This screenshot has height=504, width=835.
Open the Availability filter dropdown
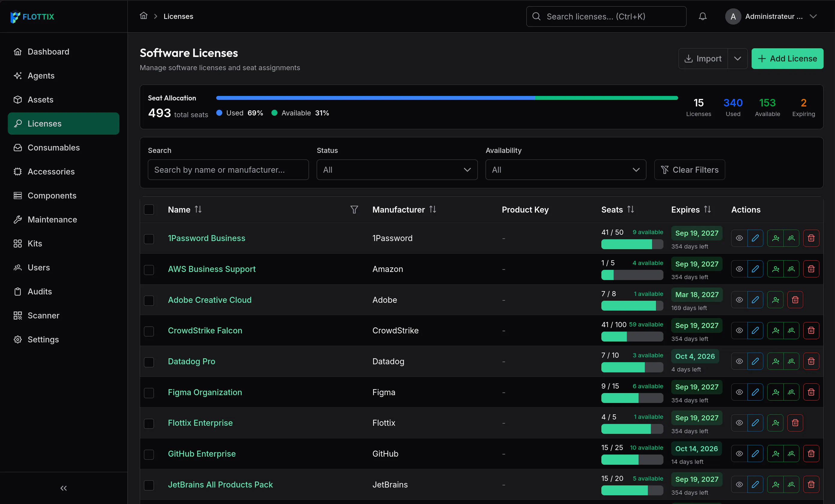[x=566, y=170]
